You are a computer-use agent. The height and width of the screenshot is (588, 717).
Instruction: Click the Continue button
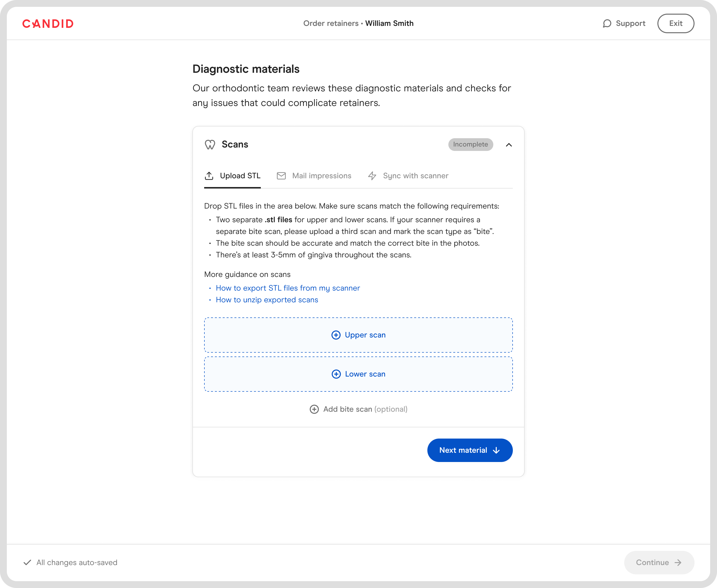(659, 562)
